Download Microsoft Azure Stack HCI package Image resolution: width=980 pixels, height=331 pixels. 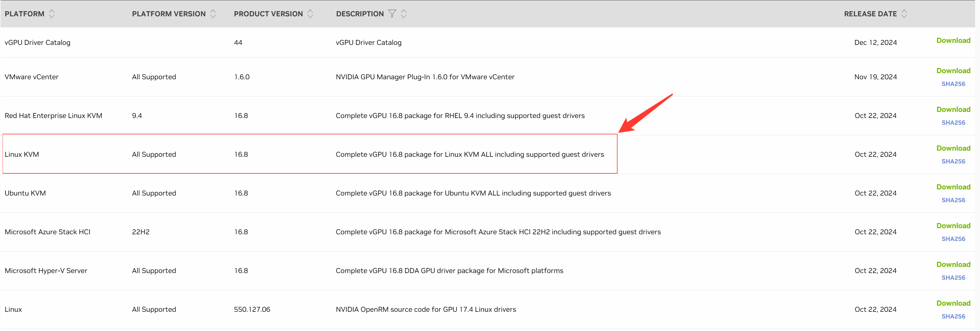[953, 226]
